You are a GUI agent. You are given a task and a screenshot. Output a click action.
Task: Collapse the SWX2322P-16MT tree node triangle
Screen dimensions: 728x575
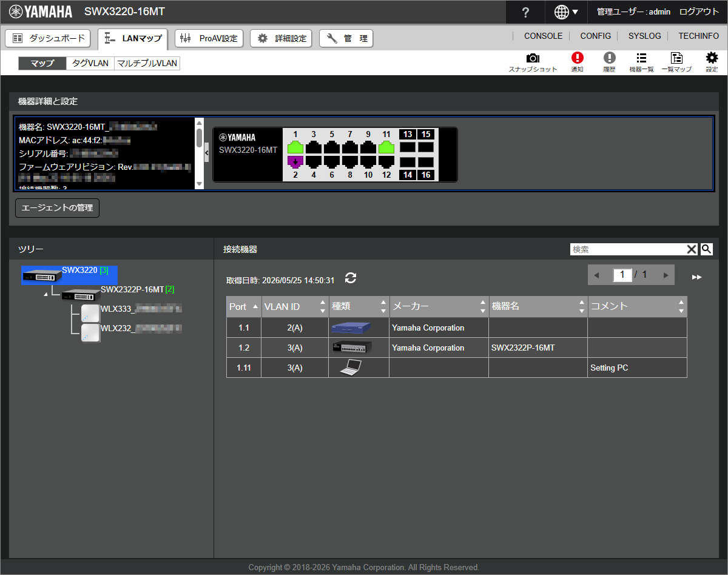(46, 295)
